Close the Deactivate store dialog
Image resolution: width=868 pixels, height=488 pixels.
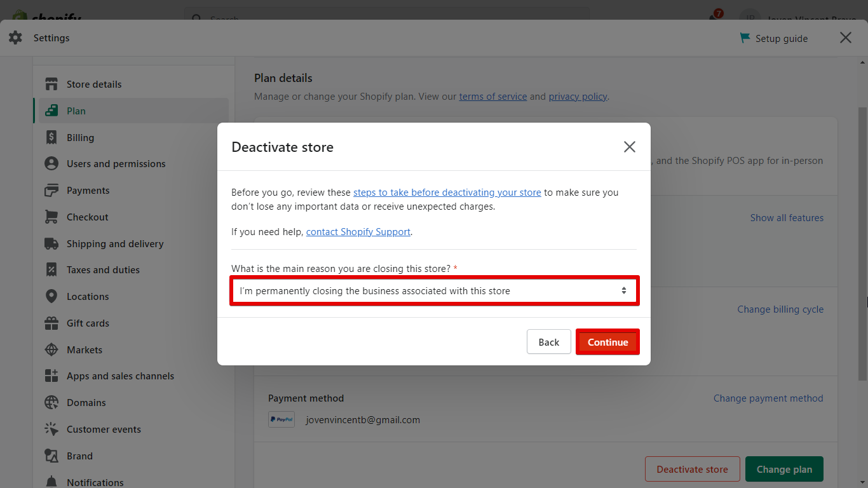pyautogui.click(x=629, y=147)
